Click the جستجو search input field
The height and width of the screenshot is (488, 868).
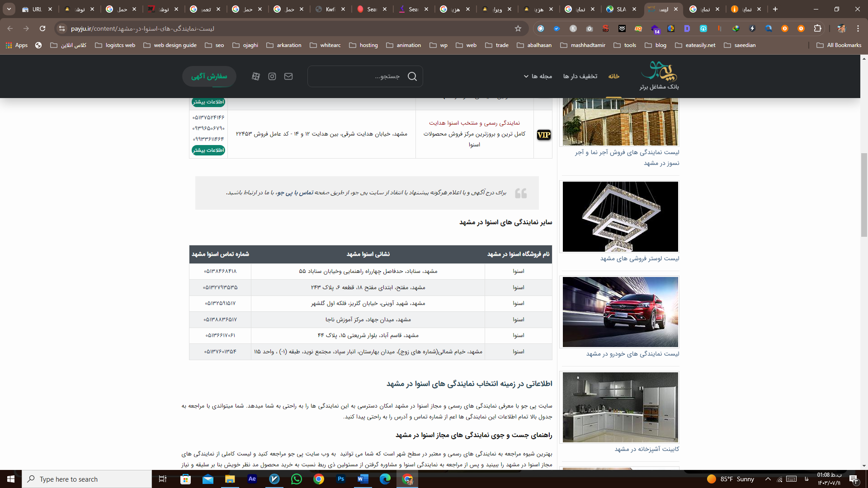click(357, 76)
